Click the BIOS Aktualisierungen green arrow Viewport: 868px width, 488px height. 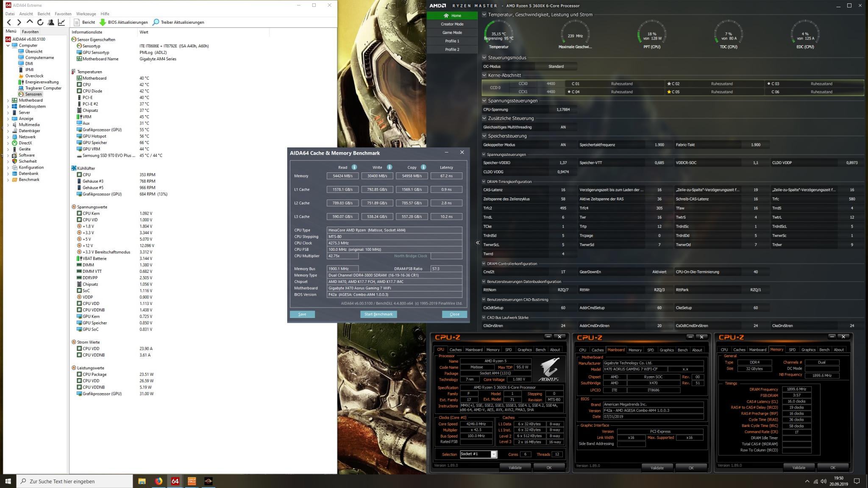tap(103, 22)
